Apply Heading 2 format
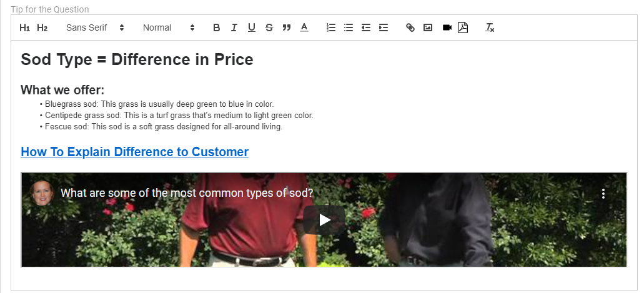Viewport: 644px width, 293px height. (x=42, y=27)
